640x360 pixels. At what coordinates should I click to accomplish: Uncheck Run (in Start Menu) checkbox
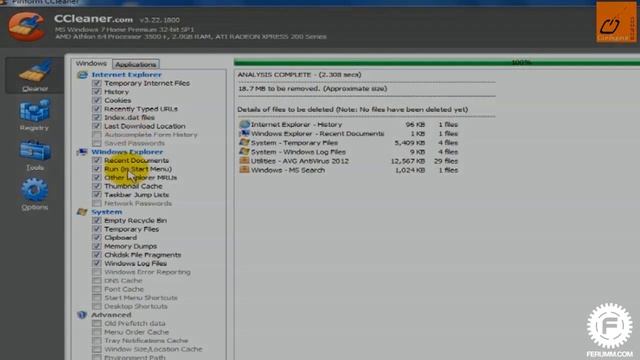click(97, 169)
